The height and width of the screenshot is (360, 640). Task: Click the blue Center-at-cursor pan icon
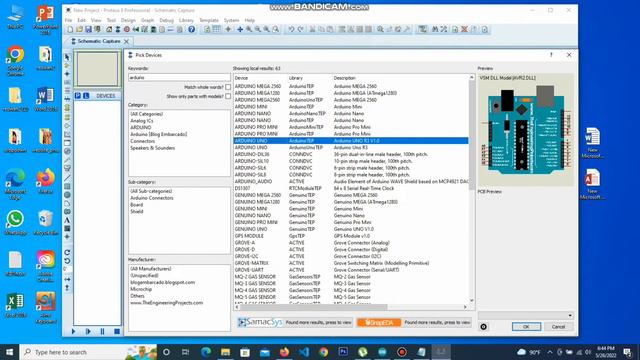(x=240, y=29)
